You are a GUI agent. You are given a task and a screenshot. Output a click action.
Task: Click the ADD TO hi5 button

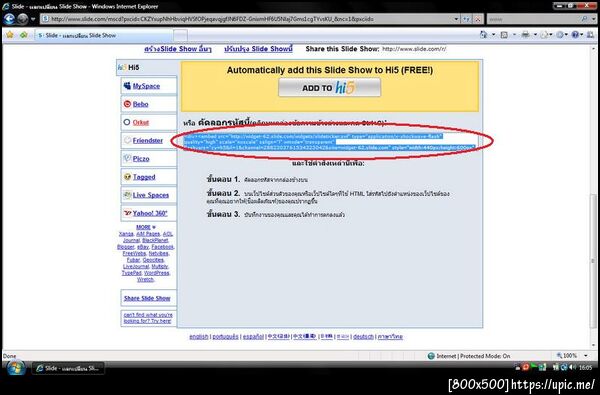(329, 88)
